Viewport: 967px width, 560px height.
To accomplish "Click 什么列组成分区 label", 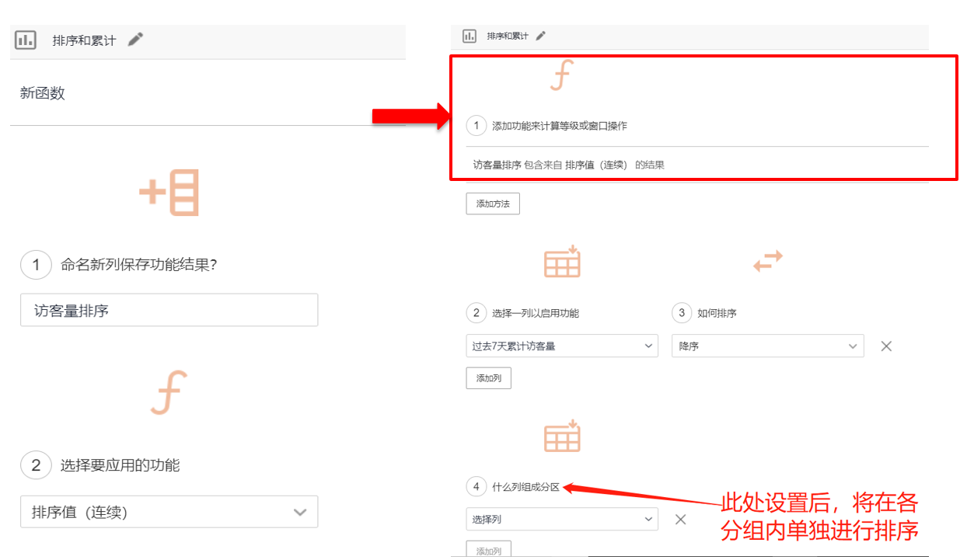I will pyautogui.click(x=526, y=488).
